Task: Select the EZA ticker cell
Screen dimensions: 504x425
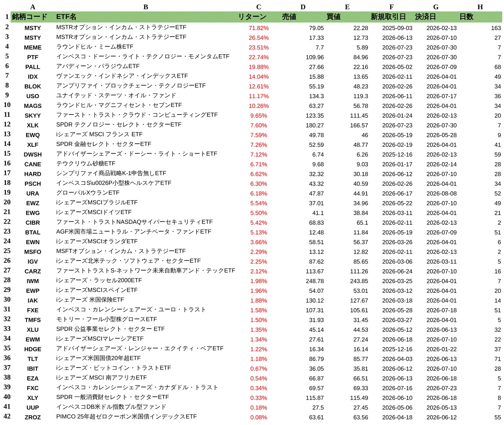Action: click(x=33, y=378)
